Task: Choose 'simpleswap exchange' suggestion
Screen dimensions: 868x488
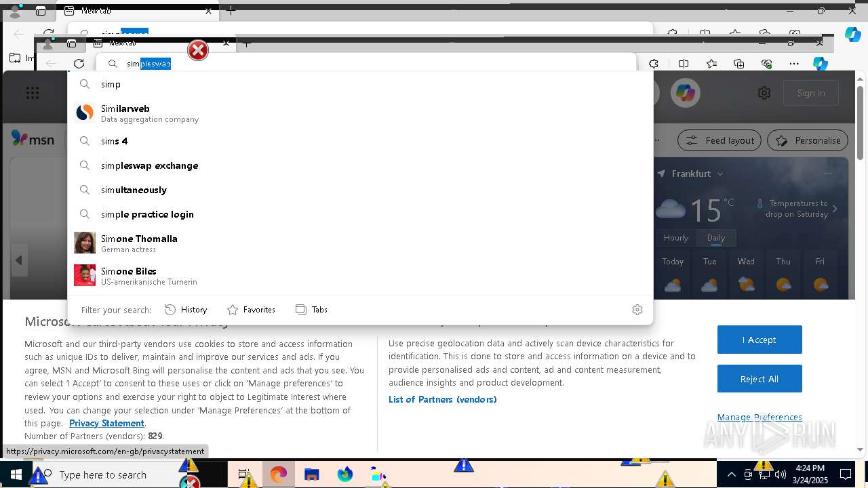Action: 360,165
